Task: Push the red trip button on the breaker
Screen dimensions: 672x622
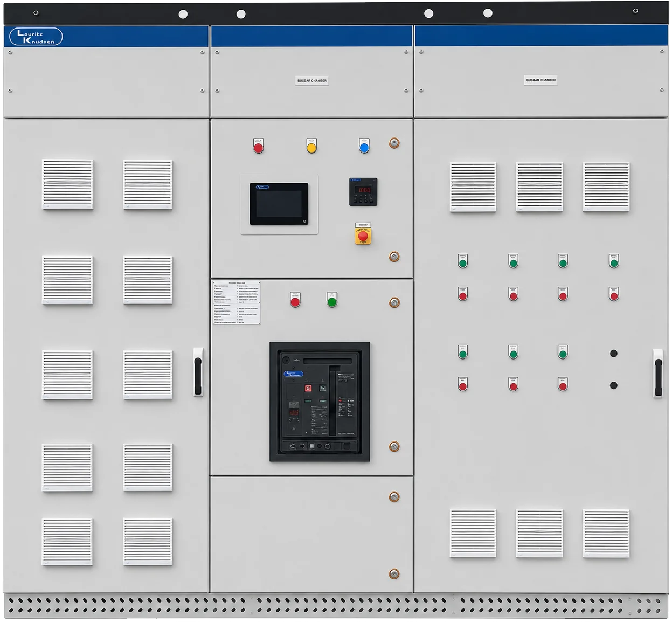Action: pos(308,388)
